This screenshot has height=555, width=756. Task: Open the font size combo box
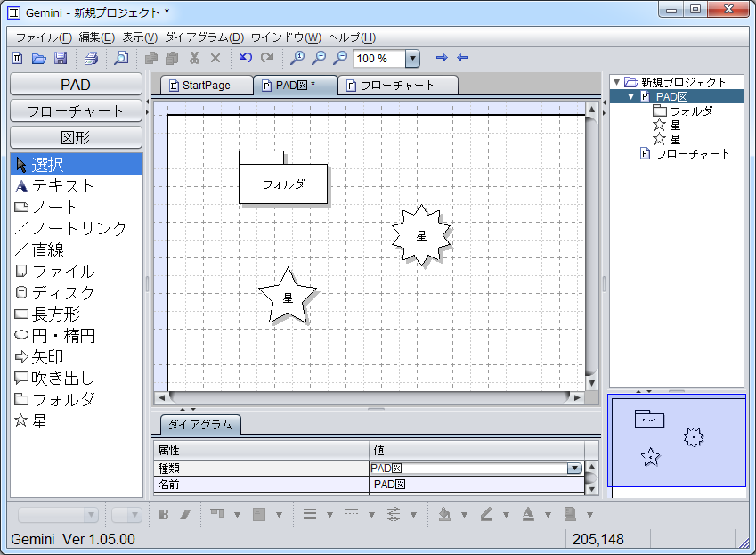point(126,515)
